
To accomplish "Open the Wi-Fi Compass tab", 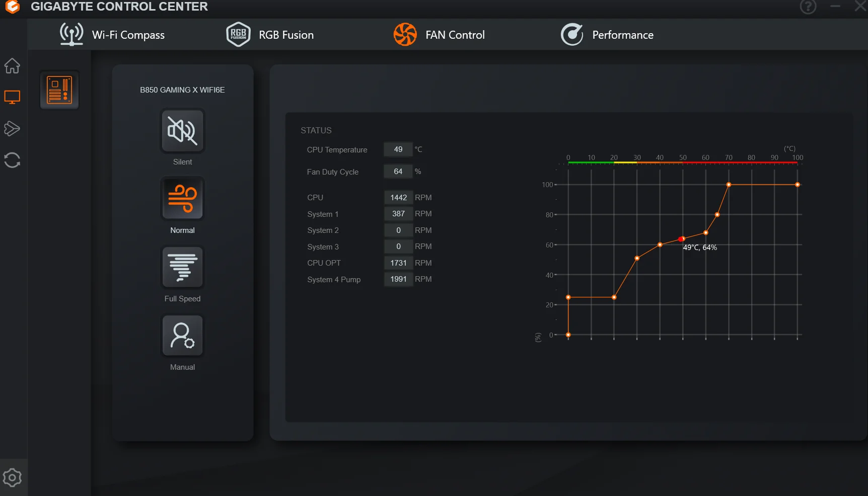I will coord(112,35).
